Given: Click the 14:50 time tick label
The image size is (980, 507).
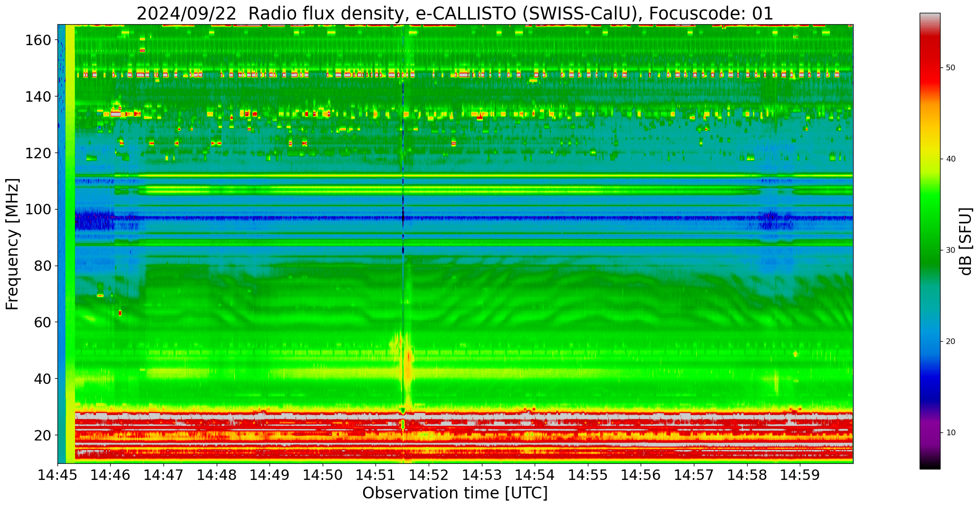Looking at the screenshot, I should (x=323, y=475).
